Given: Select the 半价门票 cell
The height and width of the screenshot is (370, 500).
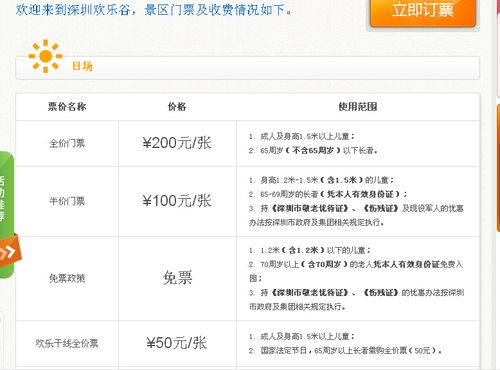Looking at the screenshot, I should tap(67, 201).
